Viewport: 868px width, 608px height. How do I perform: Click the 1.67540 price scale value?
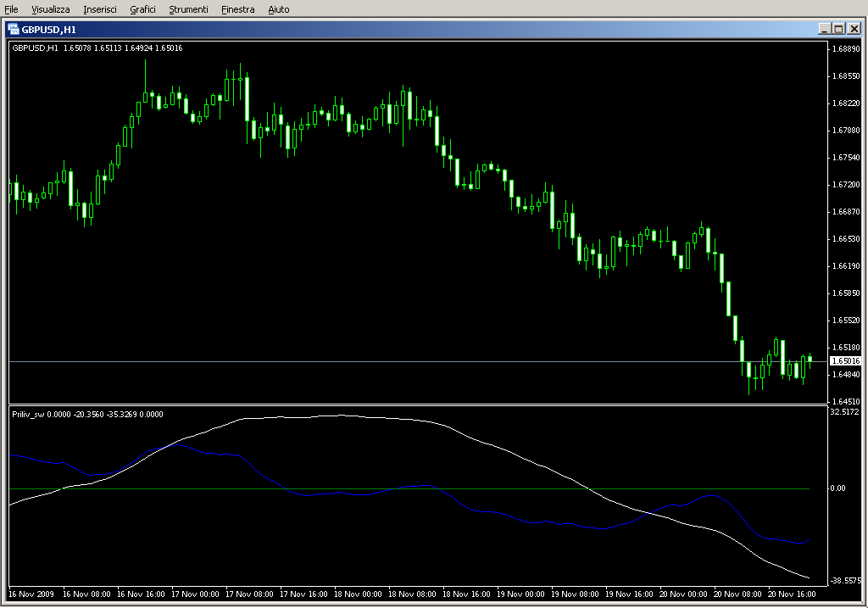tap(846, 157)
